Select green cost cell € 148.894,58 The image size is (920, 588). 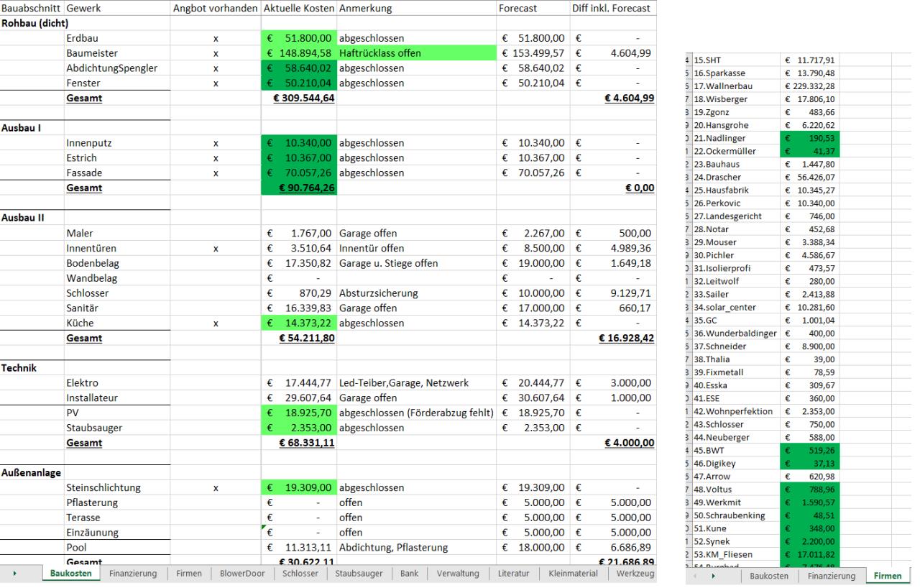[x=298, y=52]
